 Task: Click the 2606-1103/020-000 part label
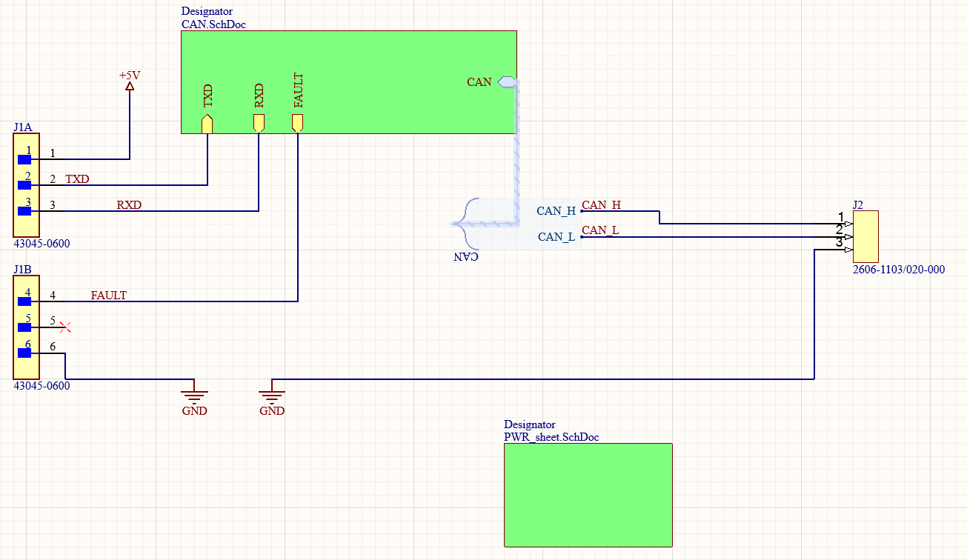(898, 270)
